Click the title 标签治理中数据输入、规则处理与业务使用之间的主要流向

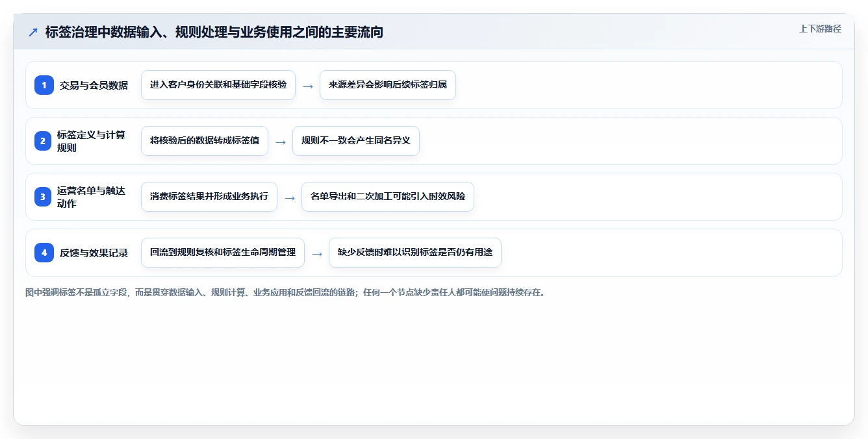click(214, 32)
